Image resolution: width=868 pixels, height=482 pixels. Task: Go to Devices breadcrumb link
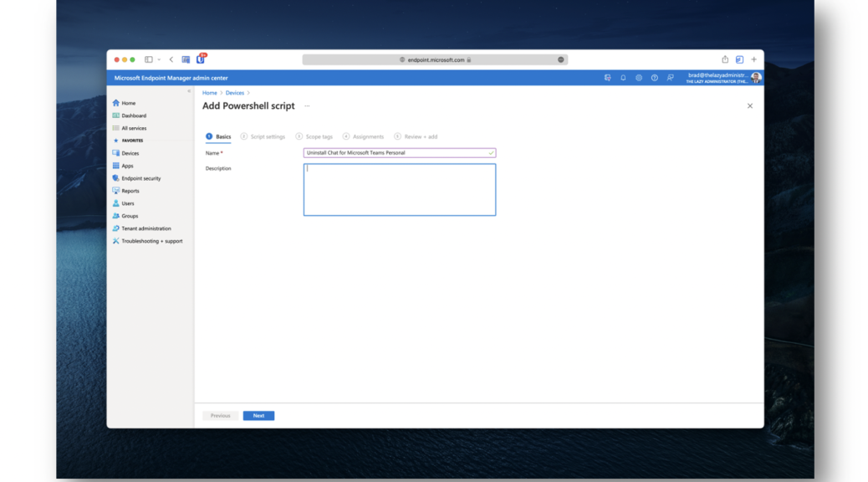235,93
